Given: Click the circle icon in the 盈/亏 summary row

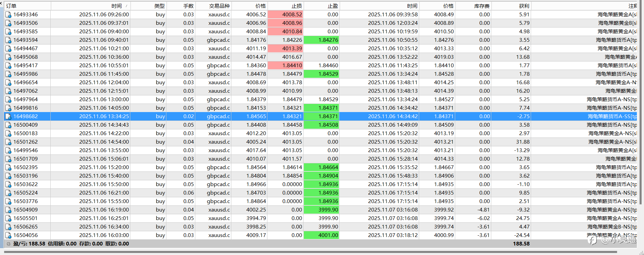Looking at the screenshot, I should tap(9, 244).
